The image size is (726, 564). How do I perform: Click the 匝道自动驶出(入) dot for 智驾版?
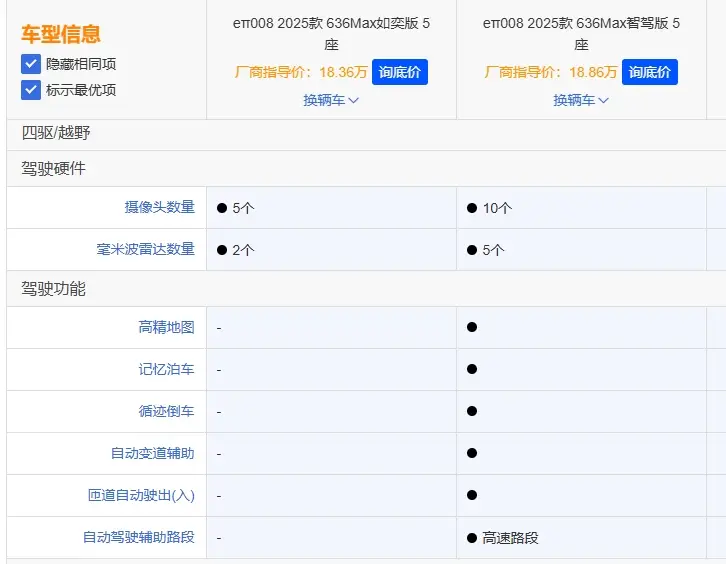[x=472, y=495]
